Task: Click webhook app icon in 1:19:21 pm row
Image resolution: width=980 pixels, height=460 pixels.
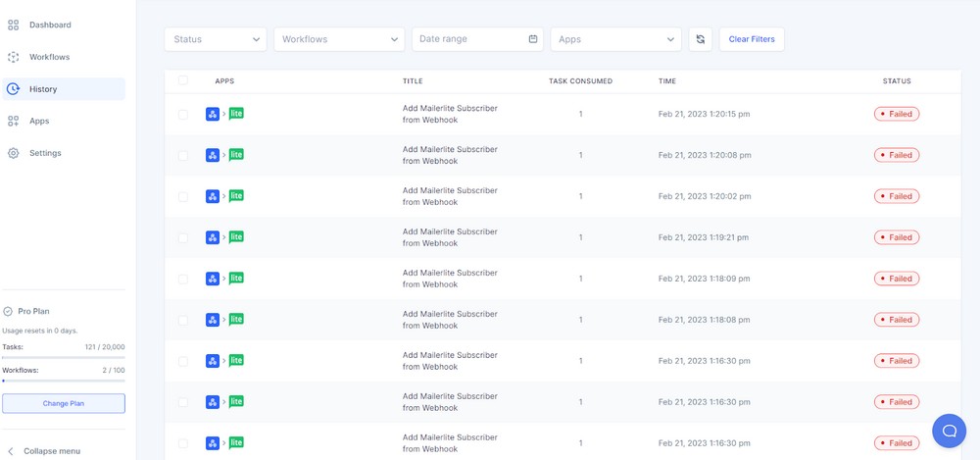Action: pos(213,237)
